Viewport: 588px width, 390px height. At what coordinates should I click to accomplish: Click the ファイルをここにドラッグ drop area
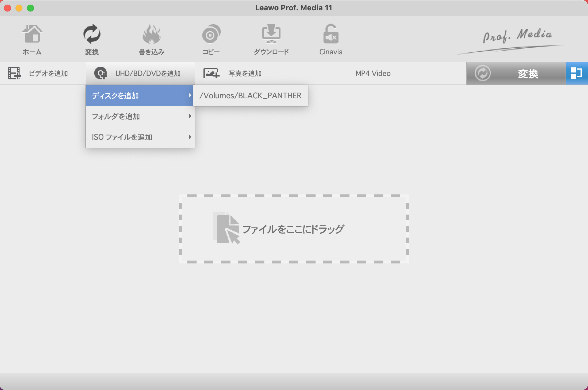[293, 229]
